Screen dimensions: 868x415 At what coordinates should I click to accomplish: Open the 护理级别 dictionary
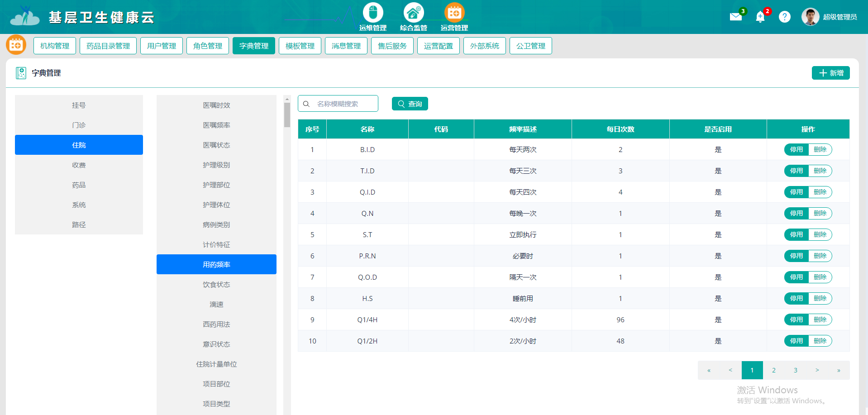(x=216, y=165)
